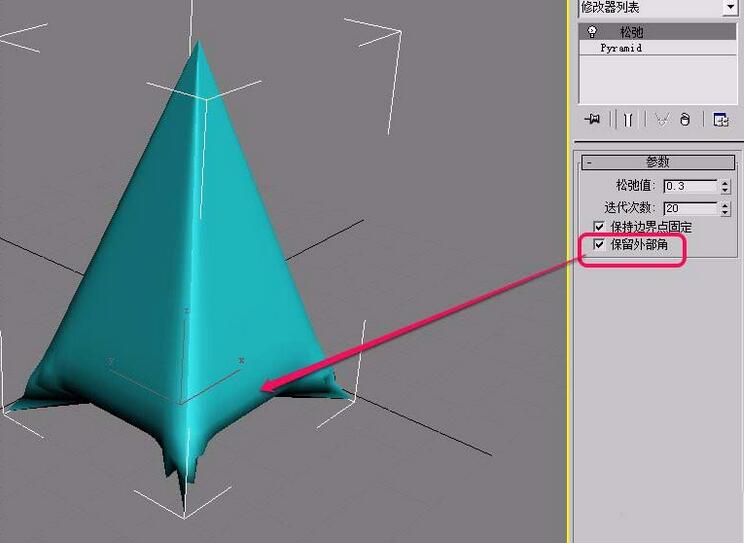744x543 pixels.
Task: Click the Pin Stack icon
Action: pyautogui.click(x=592, y=119)
